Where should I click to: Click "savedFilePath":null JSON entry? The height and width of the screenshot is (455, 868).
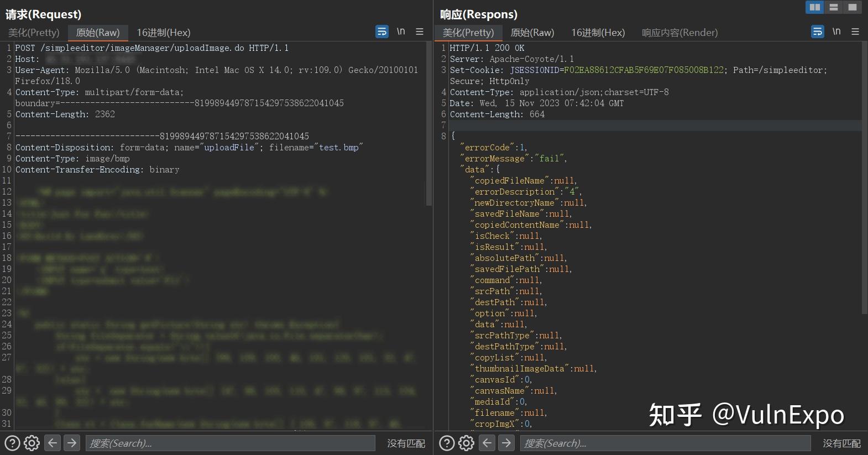click(x=521, y=269)
